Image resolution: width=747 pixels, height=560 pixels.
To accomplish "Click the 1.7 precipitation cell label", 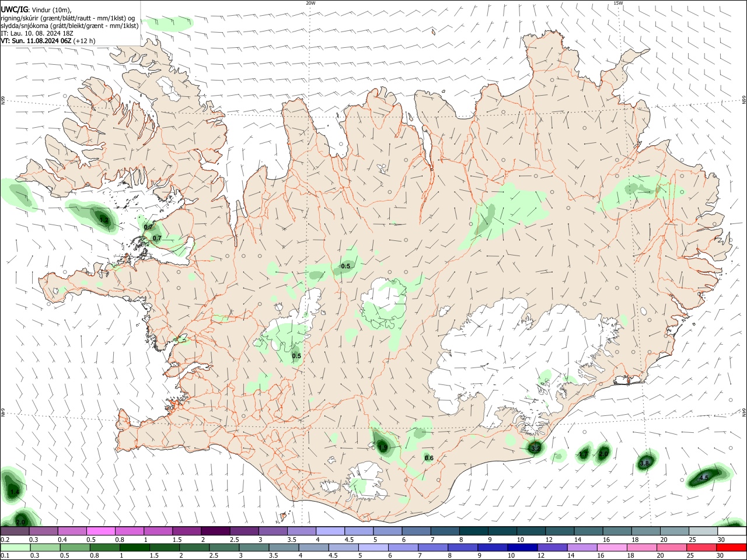I will click(x=584, y=454).
